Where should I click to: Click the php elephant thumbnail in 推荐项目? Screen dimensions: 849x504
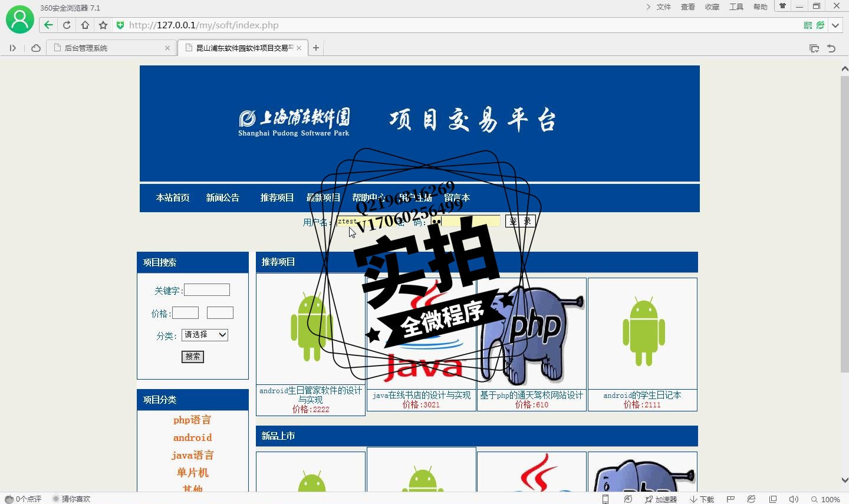pos(532,334)
